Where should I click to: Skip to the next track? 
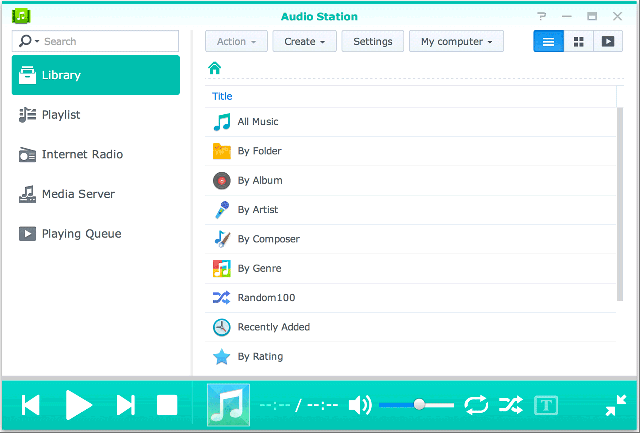(125, 405)
